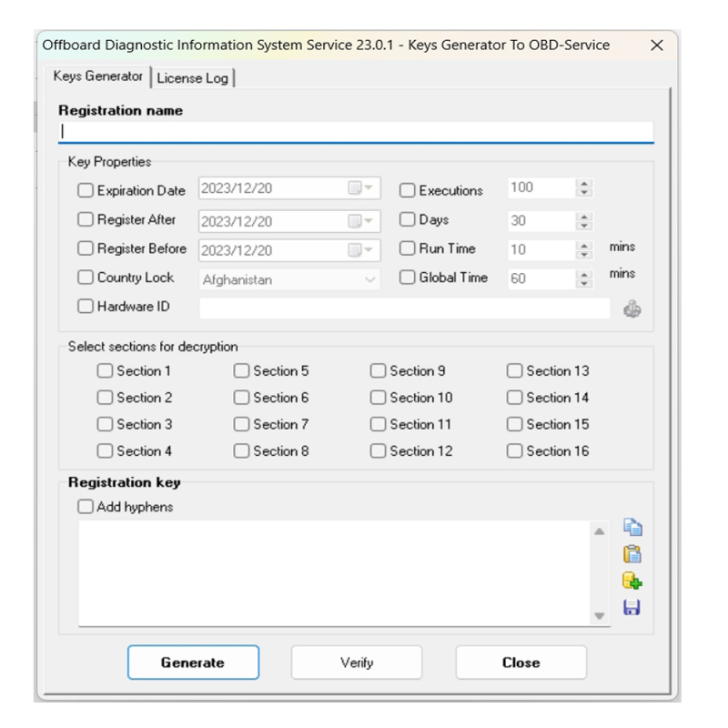Select Section 1 for decryption
The image size is (728, 728).
point(105,370)
